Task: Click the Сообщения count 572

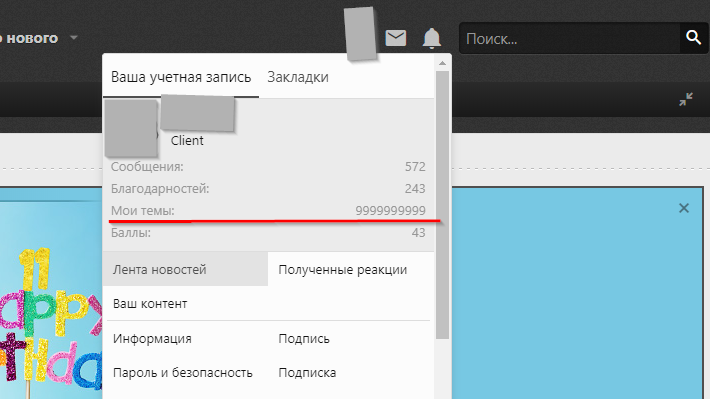Action: [x=415, y=167]
